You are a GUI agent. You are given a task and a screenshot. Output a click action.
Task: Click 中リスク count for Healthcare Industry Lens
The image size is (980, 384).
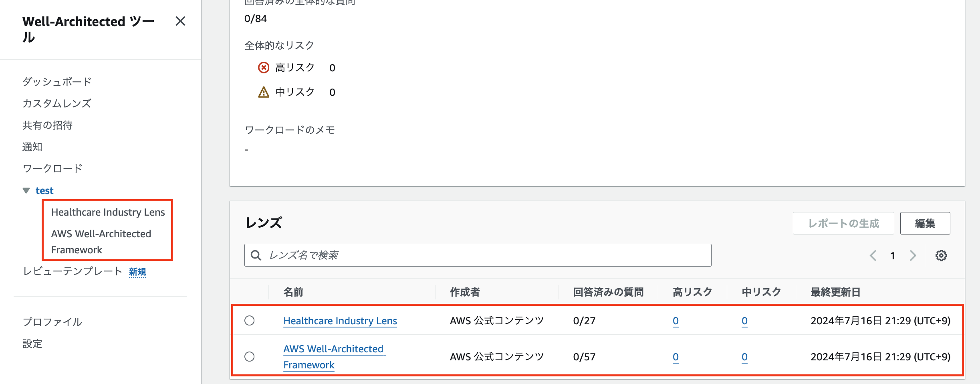(x=744, y=321)
